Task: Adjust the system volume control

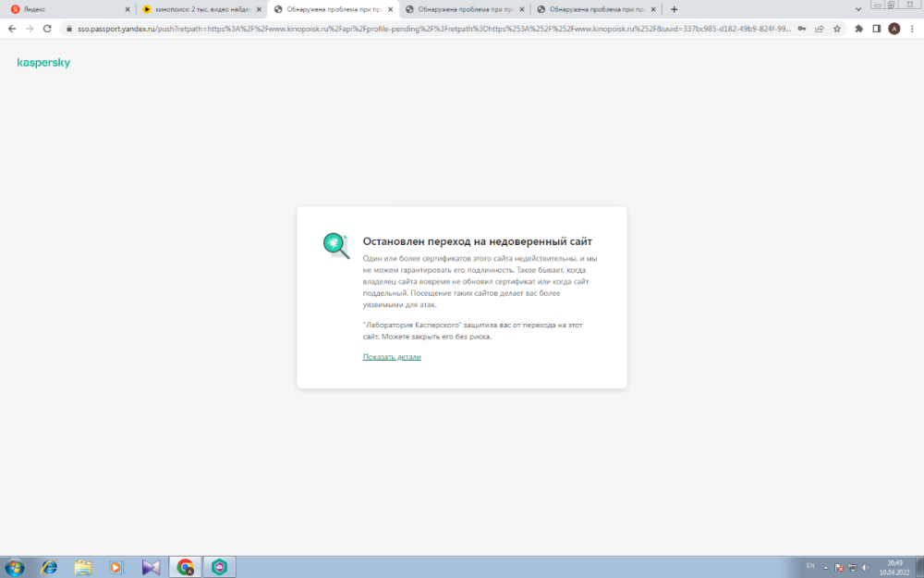Action: click(x=865, y=566)
